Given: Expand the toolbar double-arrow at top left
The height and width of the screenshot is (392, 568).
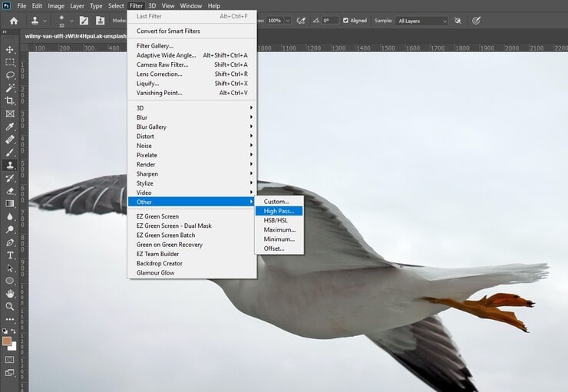Looking at the screenshot, I should point(5,32).
